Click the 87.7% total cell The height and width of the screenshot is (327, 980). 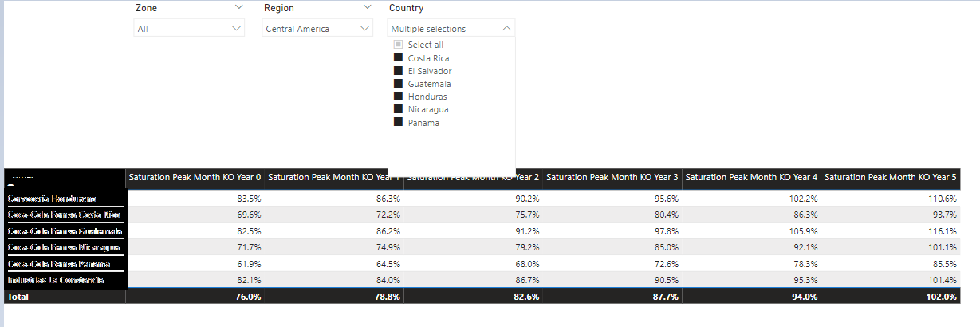612,297
